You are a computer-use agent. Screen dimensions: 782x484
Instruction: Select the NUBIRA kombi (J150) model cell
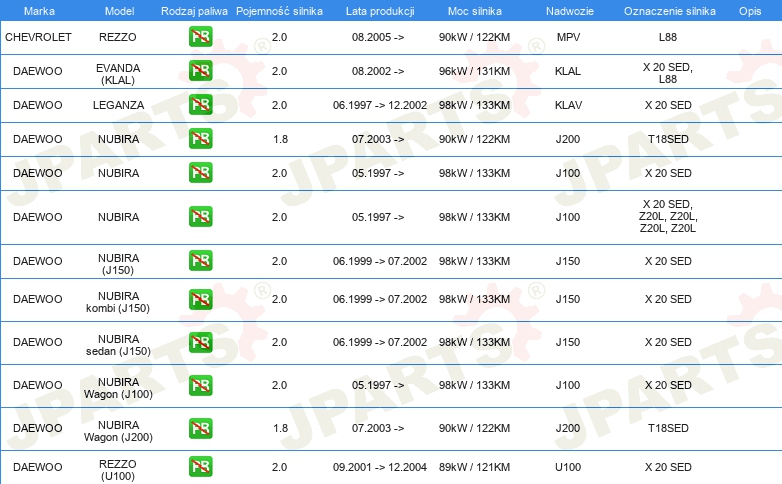(118, 302)
